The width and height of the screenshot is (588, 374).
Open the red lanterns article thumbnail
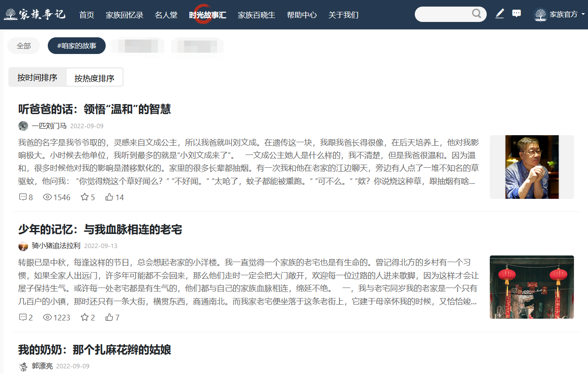pos(532,287)
